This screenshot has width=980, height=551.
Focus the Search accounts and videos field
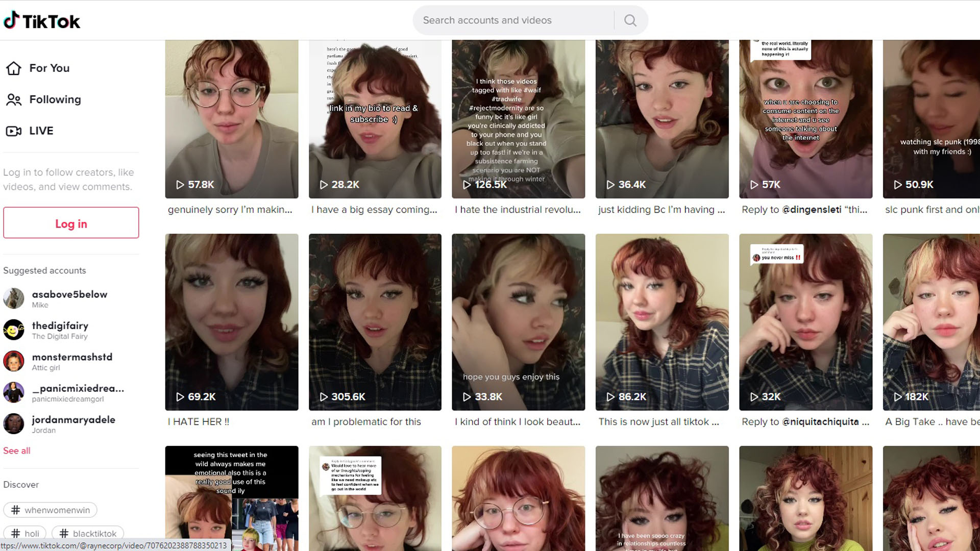click(513, 20)
